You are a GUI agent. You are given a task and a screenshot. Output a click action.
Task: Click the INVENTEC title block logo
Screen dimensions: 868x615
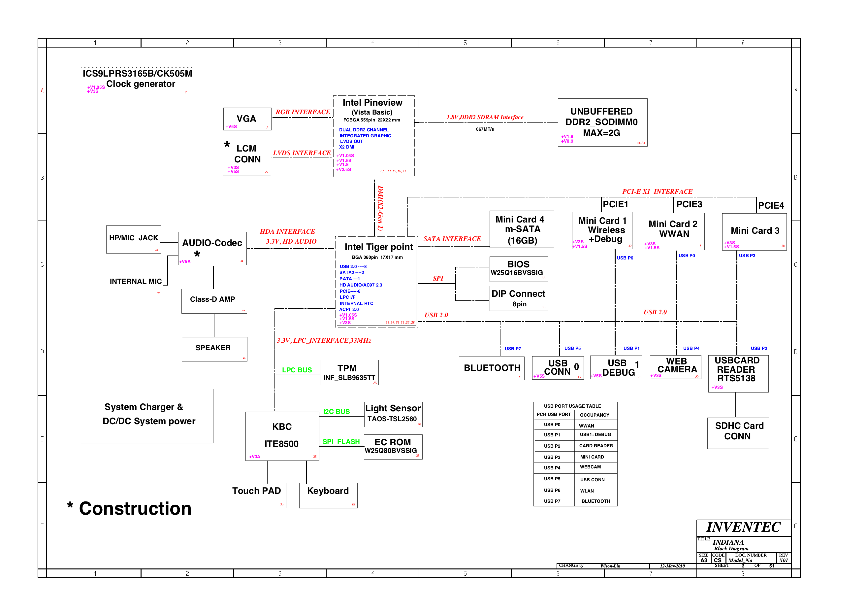(743, 528)
